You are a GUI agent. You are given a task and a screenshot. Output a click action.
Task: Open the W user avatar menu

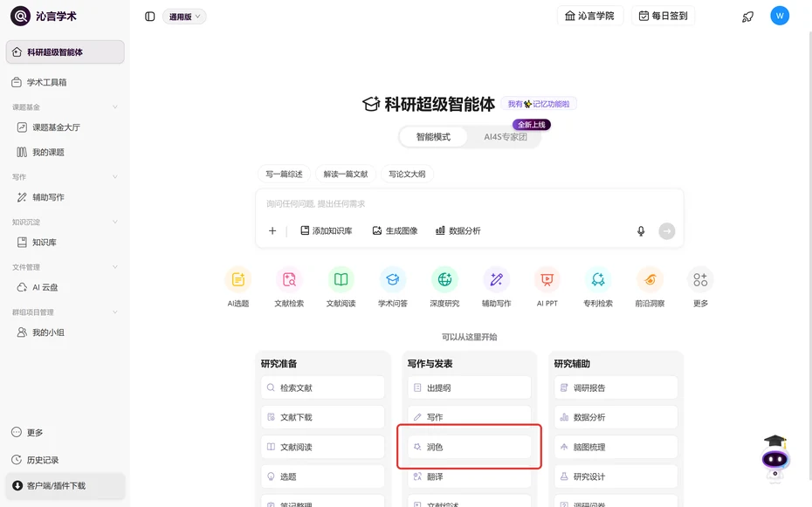[x=780, y=16]
